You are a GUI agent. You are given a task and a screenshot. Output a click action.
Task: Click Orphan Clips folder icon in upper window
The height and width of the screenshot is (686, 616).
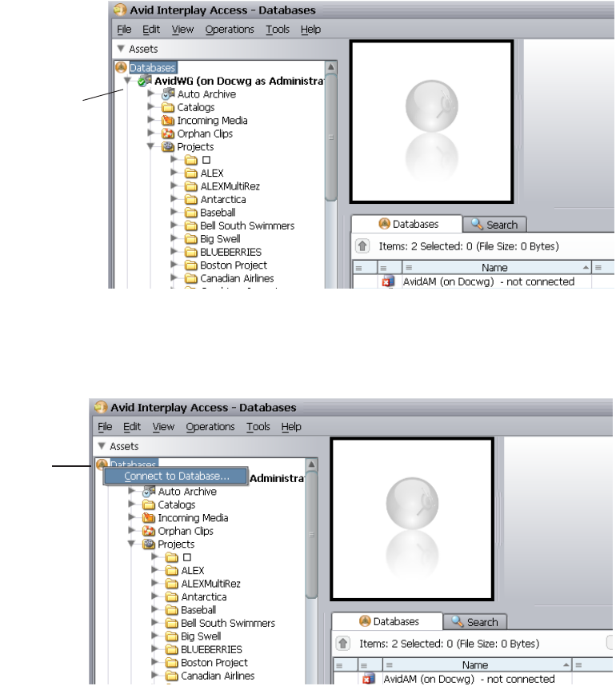(x=168, y=134)
